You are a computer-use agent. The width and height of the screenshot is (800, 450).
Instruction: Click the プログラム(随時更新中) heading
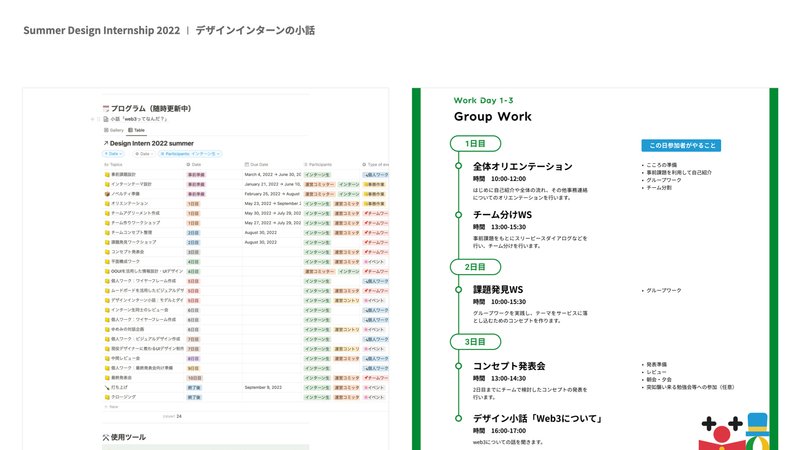pyautogui.click(x=151, y=109)
